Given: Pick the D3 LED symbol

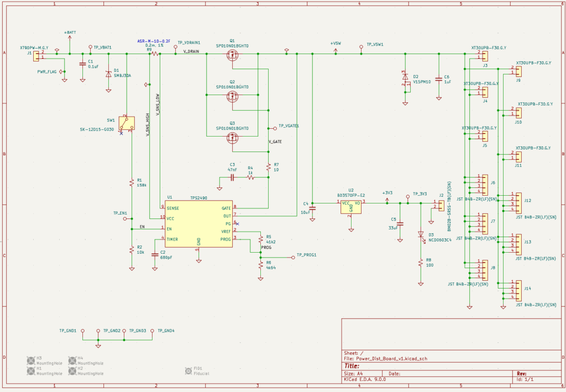Looking at the screenshot, I should pos(421,234).
